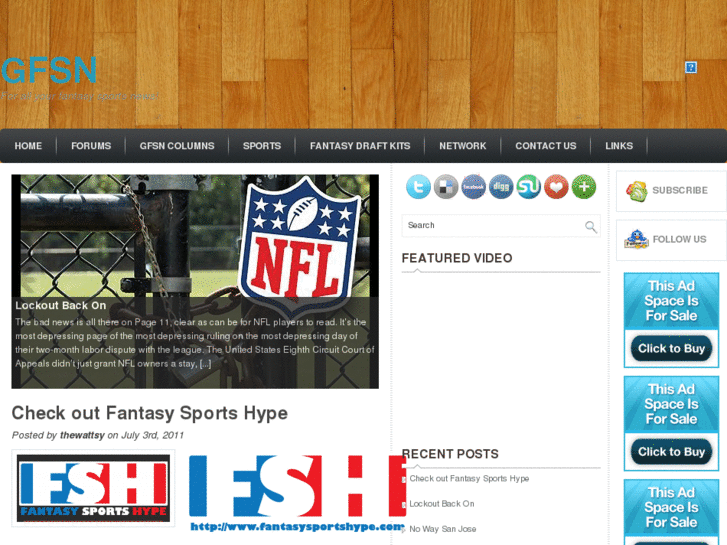Open recent post 'Check out Fantasy Sports Hype'
727x545 pixels.
469,478
